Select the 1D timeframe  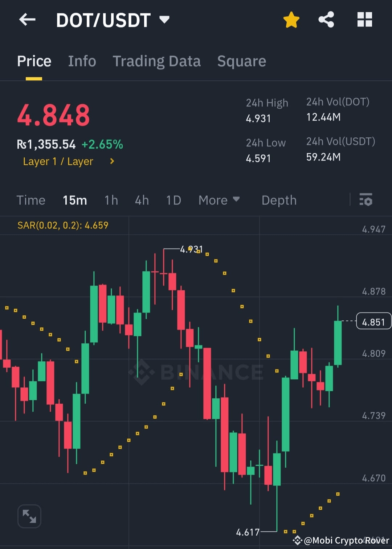point(173,200)
